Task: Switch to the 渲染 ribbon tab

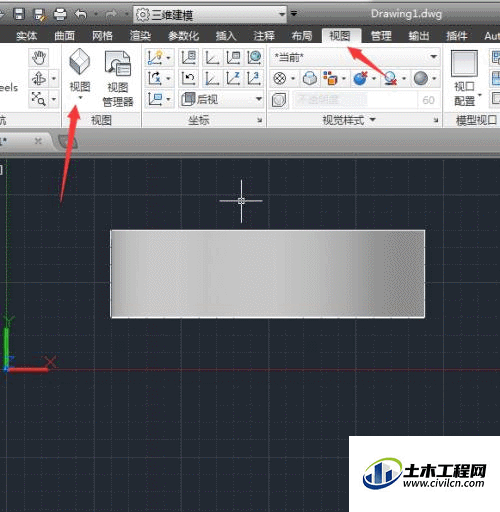Action: point(140,36)
